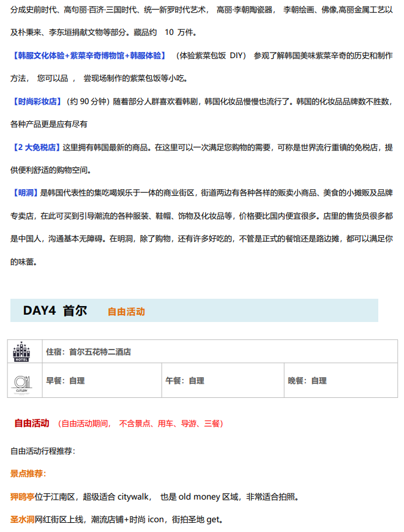Click the orange 景点推荐 subheading
Screen dimensions: 404x532
(x=28, y=474)
